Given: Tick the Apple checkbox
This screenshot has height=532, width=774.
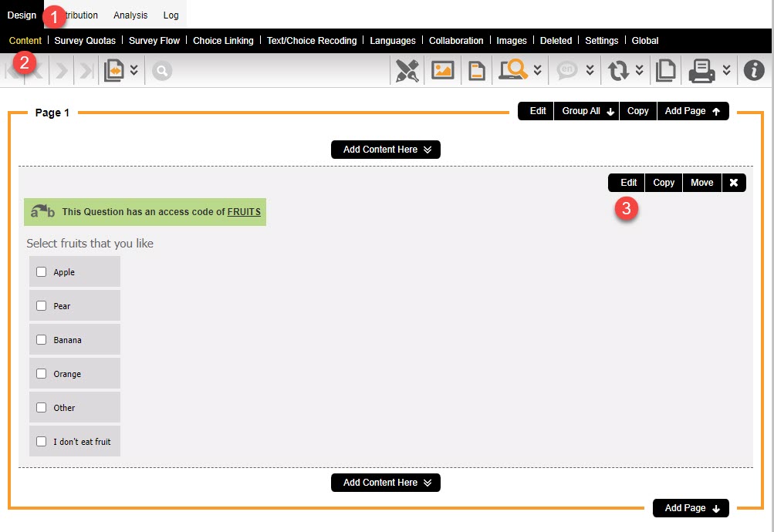Looking at the screenshot, I should (42, 271).
